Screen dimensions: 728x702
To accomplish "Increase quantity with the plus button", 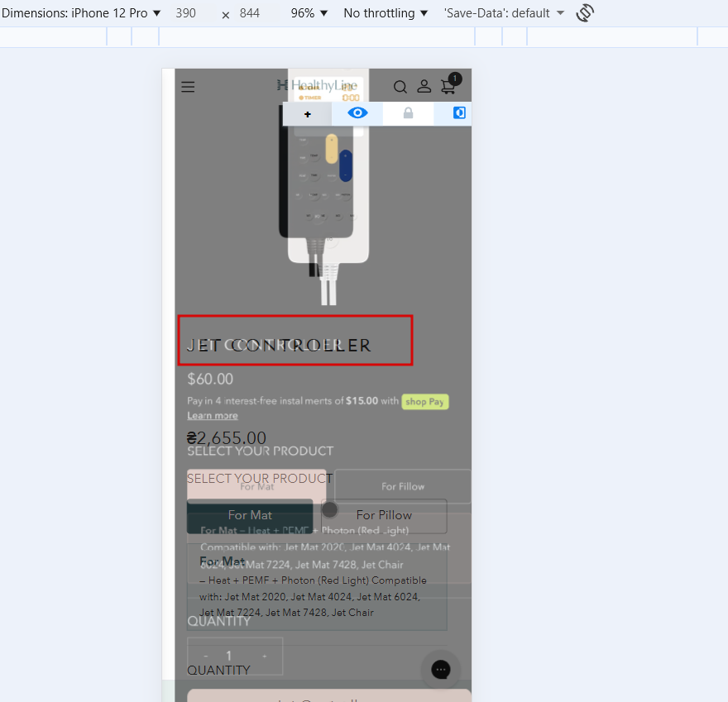I will (265, 656).
